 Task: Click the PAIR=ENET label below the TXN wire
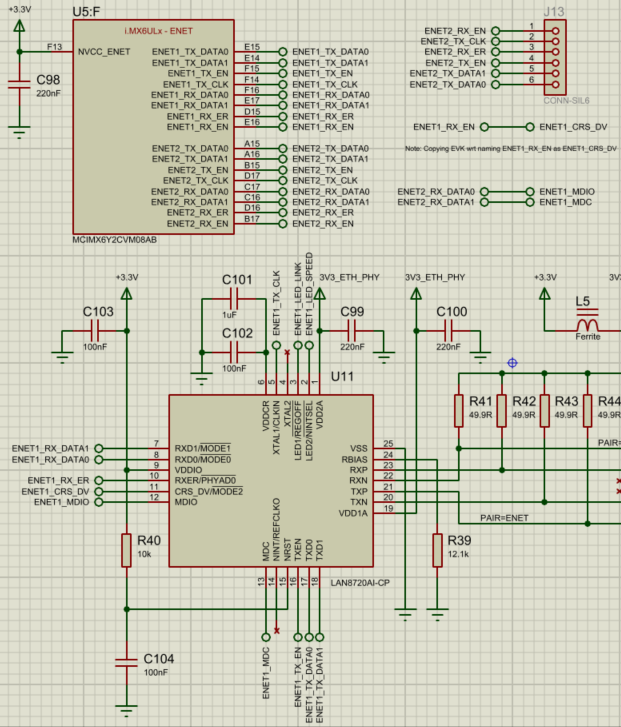[x=504, y=518]
